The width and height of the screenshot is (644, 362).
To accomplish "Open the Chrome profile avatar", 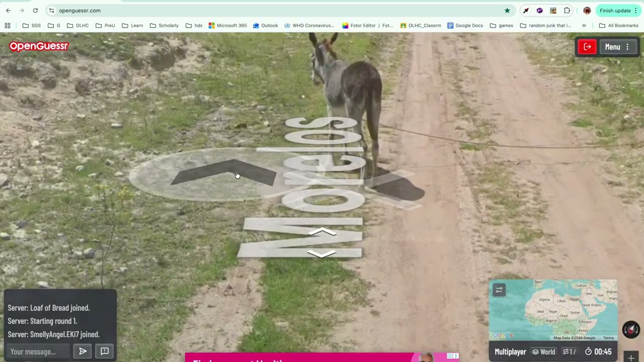I will coord(587,11).
